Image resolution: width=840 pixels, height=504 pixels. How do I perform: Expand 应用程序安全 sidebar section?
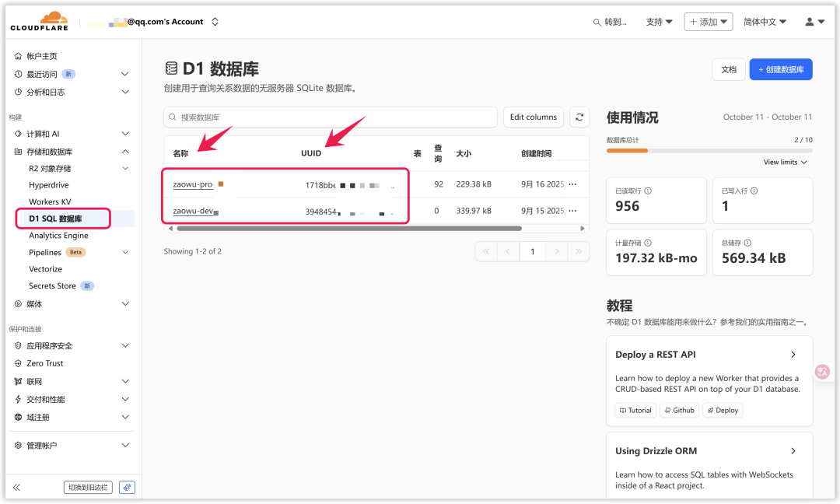124,346
